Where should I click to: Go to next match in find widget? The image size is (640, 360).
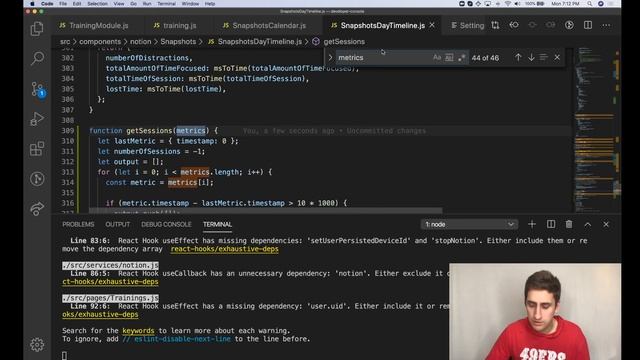(531, 58)
